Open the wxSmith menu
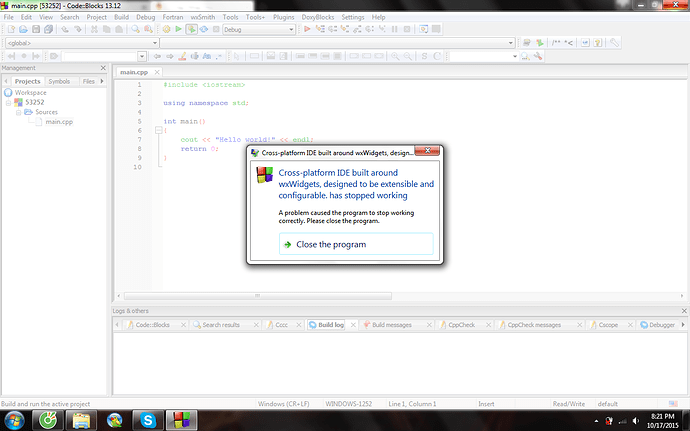The width and height of the screenshot is (690, 431). [203, 17]
